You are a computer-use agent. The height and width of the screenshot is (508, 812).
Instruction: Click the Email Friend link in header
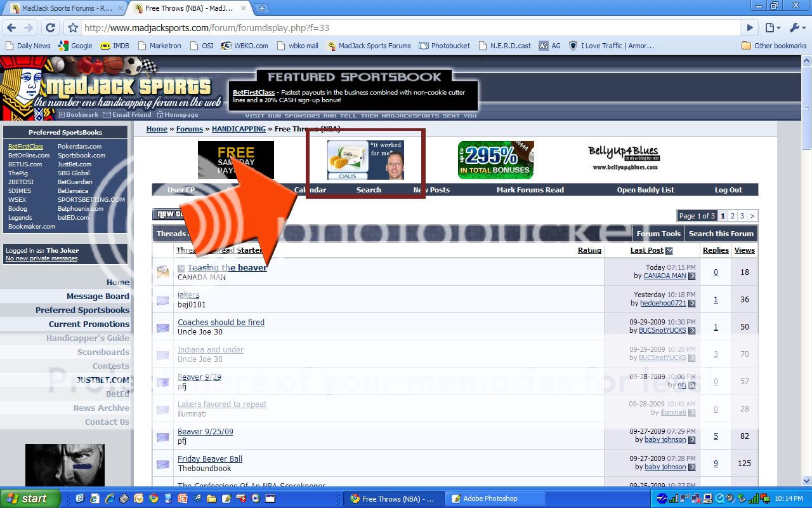(x=127, y=115)
